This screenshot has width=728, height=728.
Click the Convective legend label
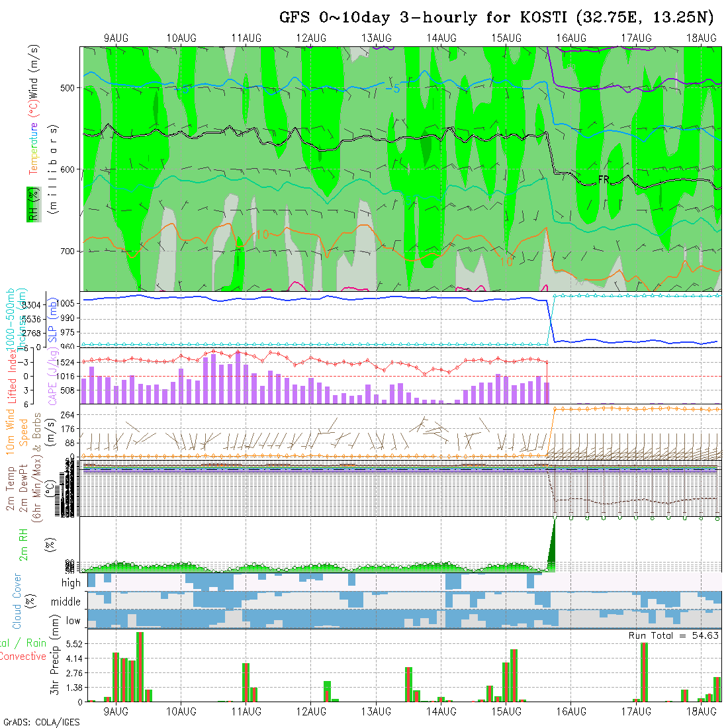pyautogui.click(x=23, y=657)
